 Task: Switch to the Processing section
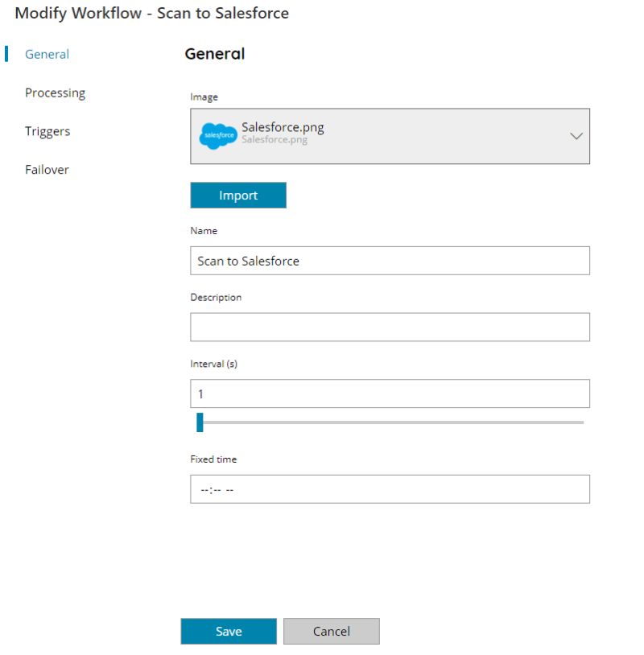[x=55, y=93]
